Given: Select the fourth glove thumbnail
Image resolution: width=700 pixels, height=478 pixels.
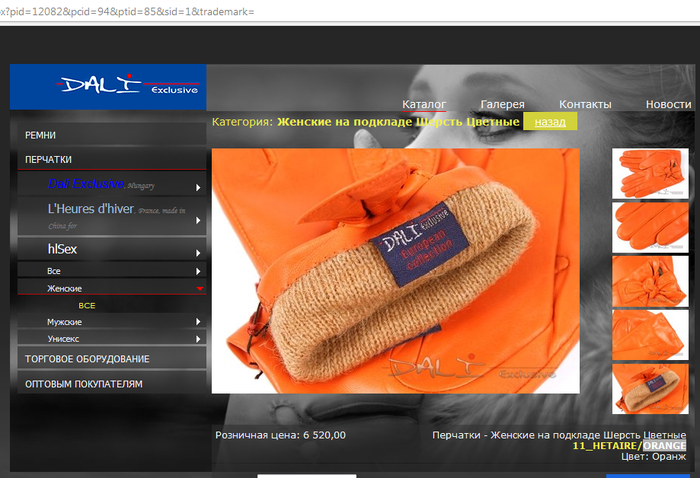Looking at the screenshot, I should tap(650, 334).
